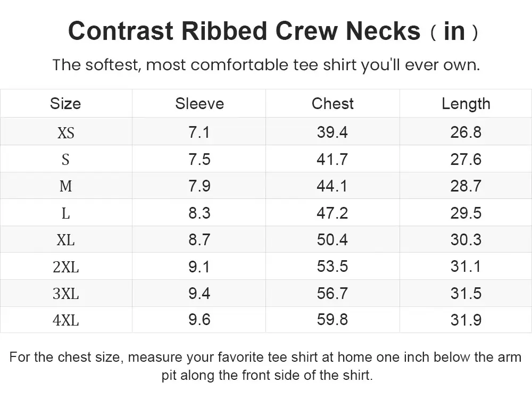The width and height of the screenshot is (532, 399).
Task: Select the Length column header
Action: coord(466,104)
